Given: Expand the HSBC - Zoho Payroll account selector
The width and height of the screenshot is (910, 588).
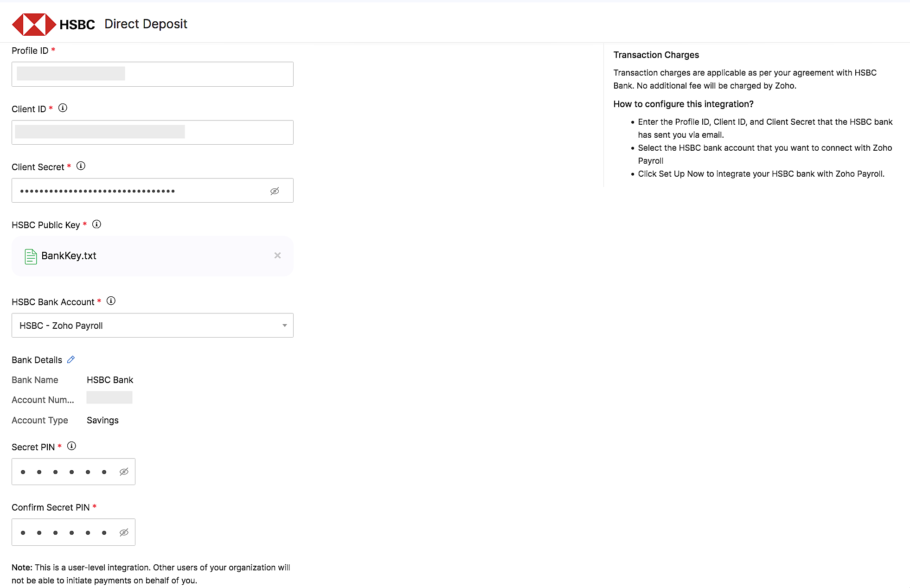Looking at the screenshot, I should [x=153, y=325].
